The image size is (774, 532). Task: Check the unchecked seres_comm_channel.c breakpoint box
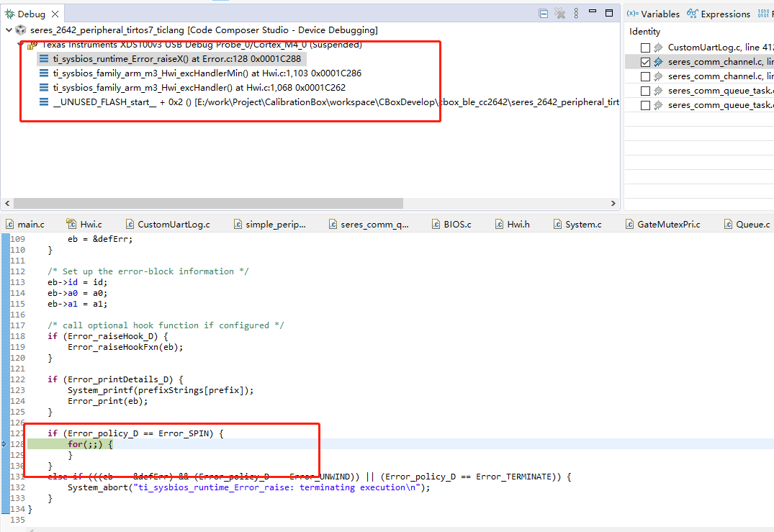[x=645, y=76]
